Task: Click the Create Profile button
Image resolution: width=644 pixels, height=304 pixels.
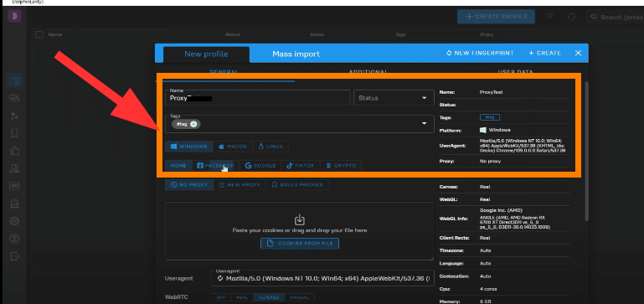Action: pyautogui.click(x=496, y=17)
